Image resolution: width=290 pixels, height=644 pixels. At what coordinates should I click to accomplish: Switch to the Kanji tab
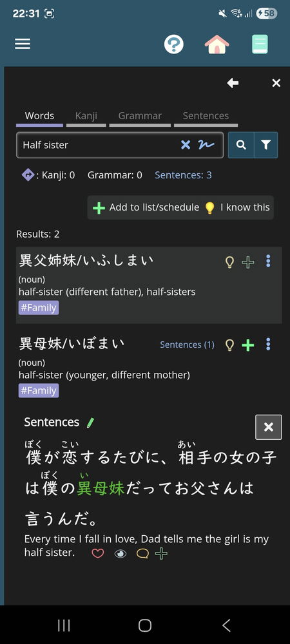[86, 116]
